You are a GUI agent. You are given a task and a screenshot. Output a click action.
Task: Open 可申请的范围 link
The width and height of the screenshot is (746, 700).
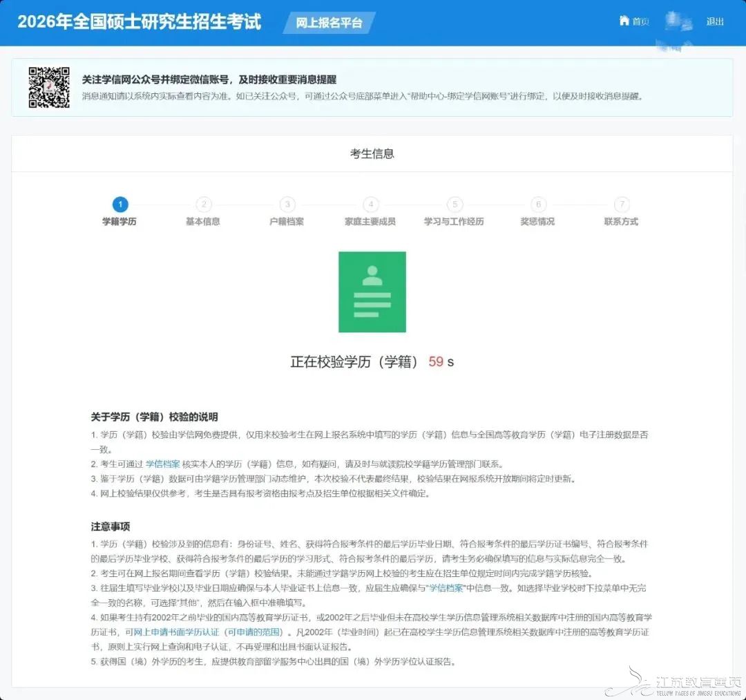click(x=255, y=632)
